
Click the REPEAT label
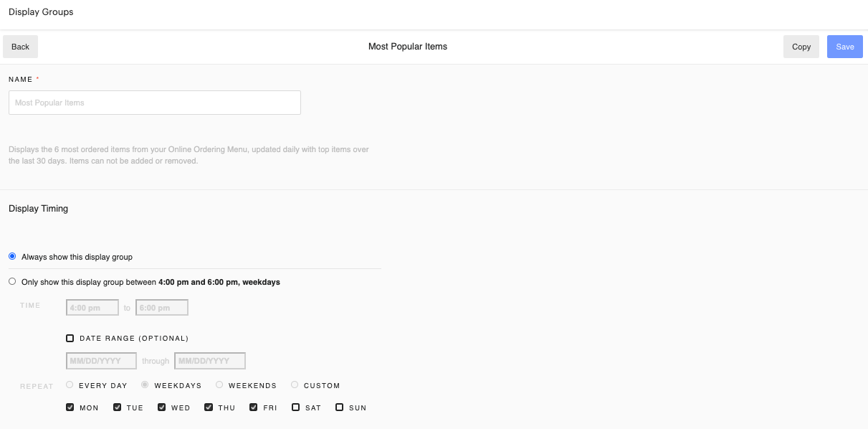pyautogui.click(x=37, y=386)
